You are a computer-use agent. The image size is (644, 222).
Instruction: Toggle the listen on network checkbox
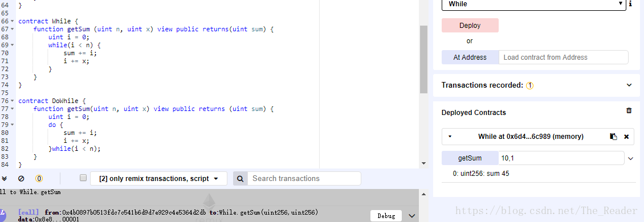83,178
